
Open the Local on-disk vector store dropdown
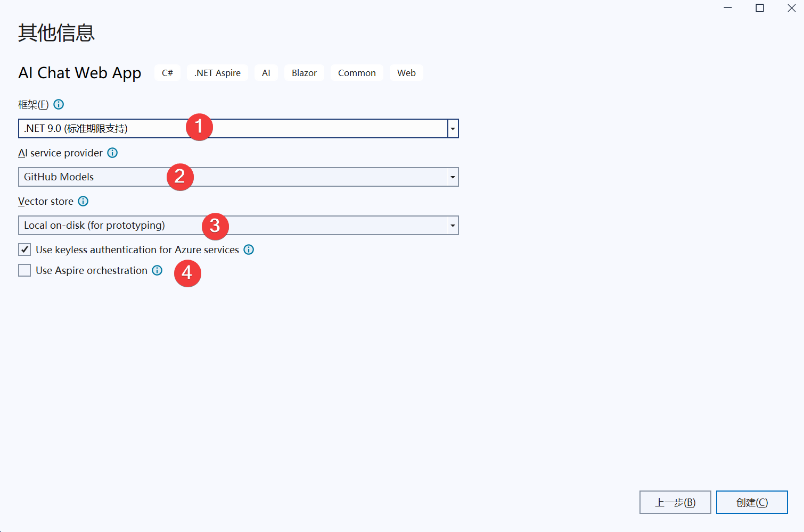(453, 226)
